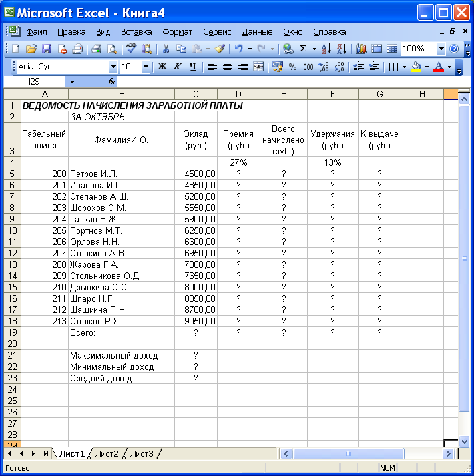Image resolution: width=474 pixels, height=476 pixels.
Task: Select the Максимальный доход cell
Action: coord(122,355)
